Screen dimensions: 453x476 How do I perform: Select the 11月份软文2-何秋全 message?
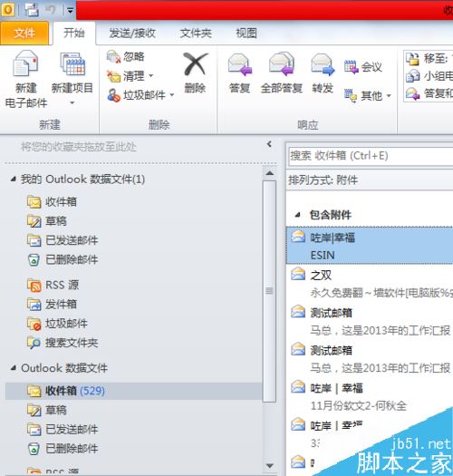tap(370, 396)
